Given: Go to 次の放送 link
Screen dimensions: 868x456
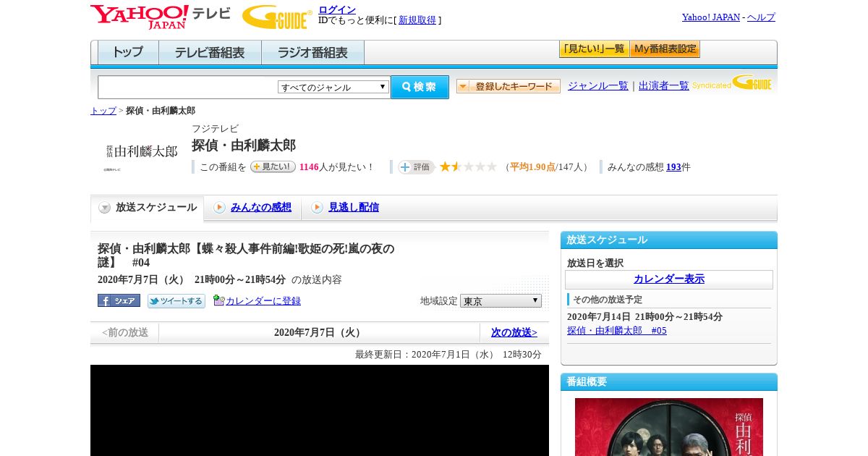Looking at the screenshot, I should click(x=514, y=333).
